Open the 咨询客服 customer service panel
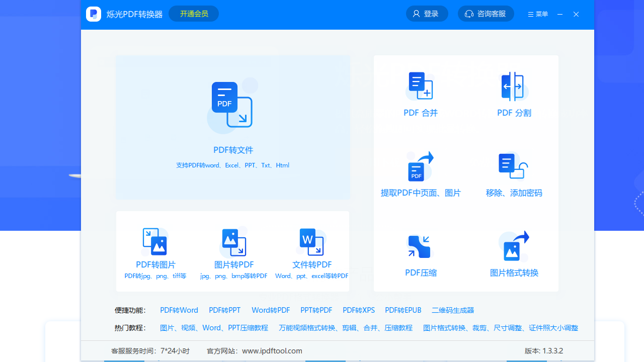644x362 pixels. (486, 14)
